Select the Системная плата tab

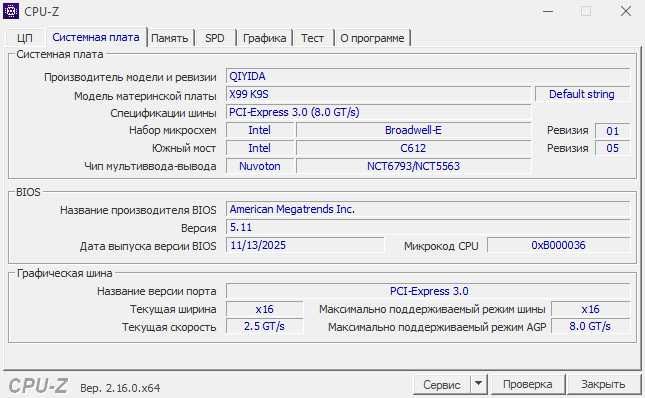96,37
